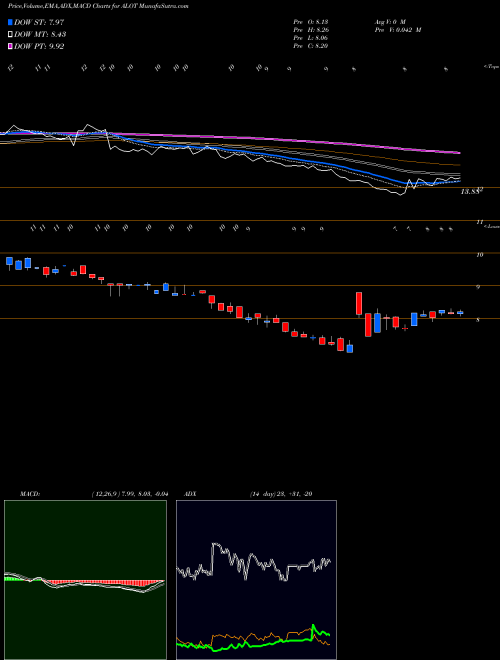Click the 'Pre H: 8.26' value
The height and width of the screenshot is (660, 500).
coord(311,30)
